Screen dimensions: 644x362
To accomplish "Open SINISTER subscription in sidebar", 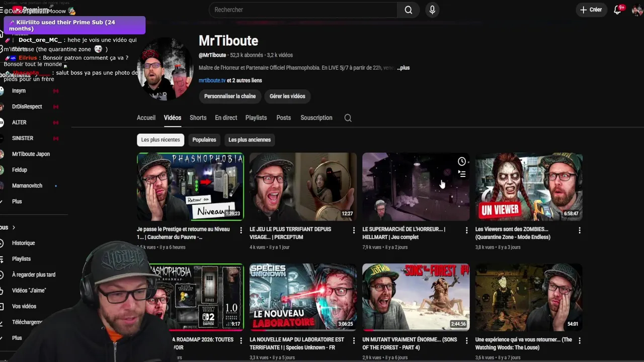I will [x=23, y=138].
